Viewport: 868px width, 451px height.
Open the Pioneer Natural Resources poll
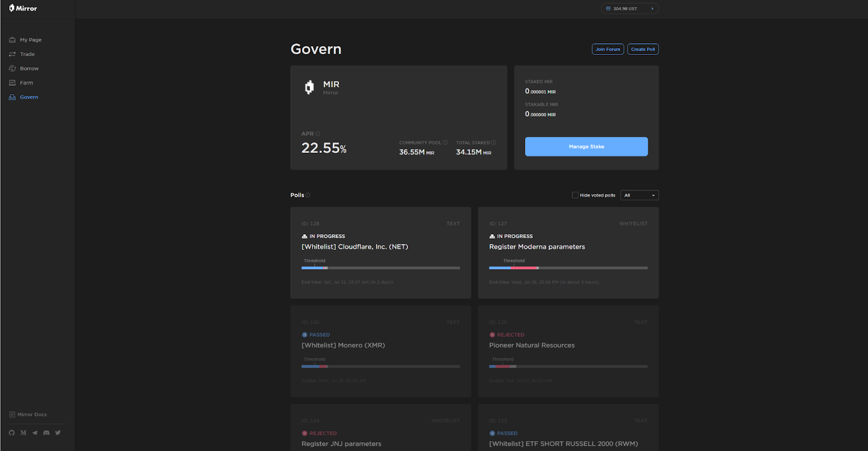click(x=532, y=345)
